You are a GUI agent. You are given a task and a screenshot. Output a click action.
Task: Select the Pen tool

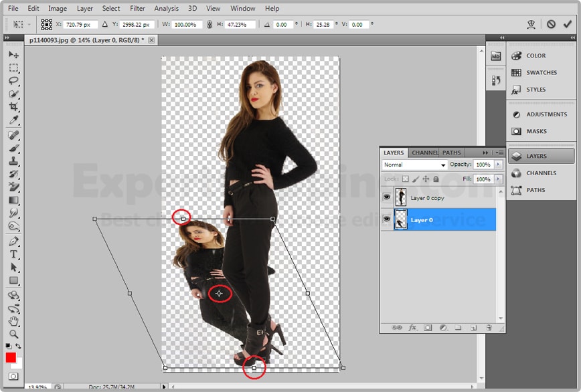coord(13,241)
